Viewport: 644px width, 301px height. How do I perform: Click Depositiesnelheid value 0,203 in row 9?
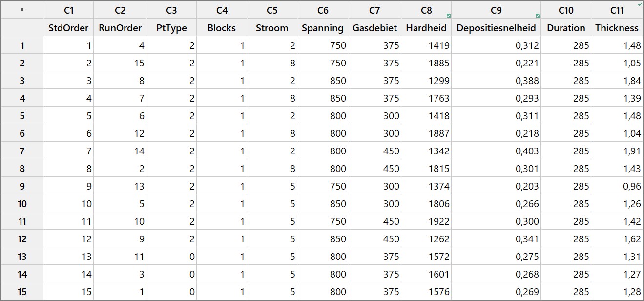(x=496, y=186)
